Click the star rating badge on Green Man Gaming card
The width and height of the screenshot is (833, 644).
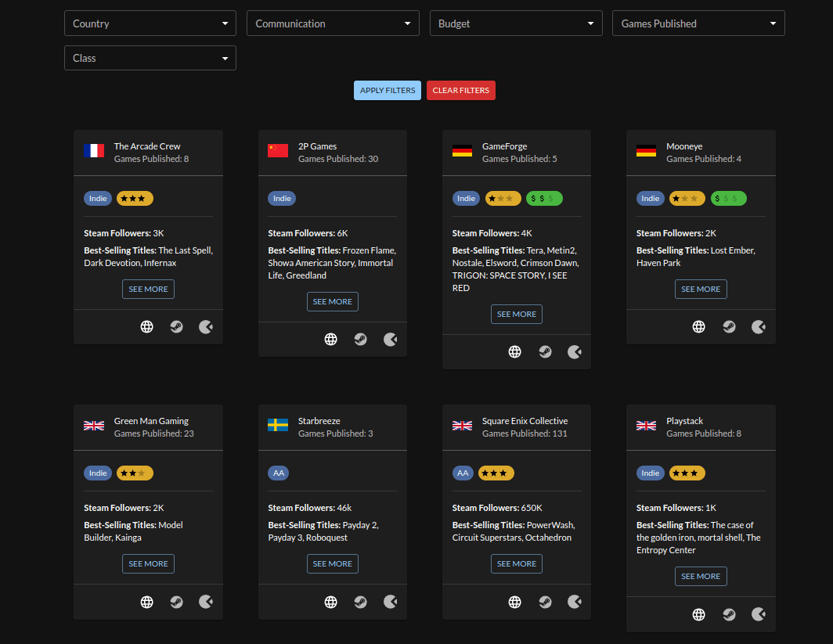(135, 473)
